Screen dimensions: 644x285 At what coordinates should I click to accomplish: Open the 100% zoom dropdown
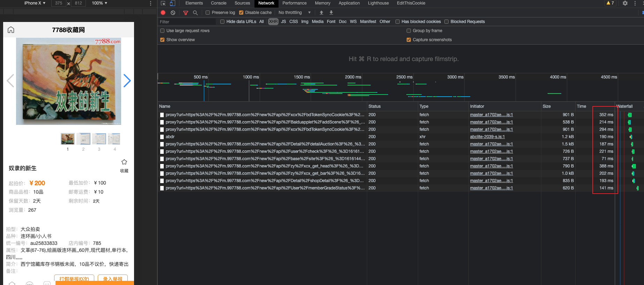pos(99,3)
